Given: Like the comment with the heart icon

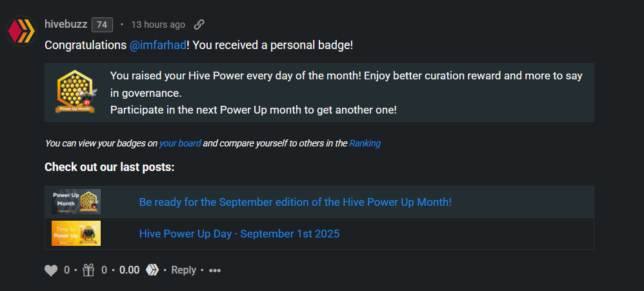Looking at the screenshot, I should pyautogui.click(x=51, y=270).
